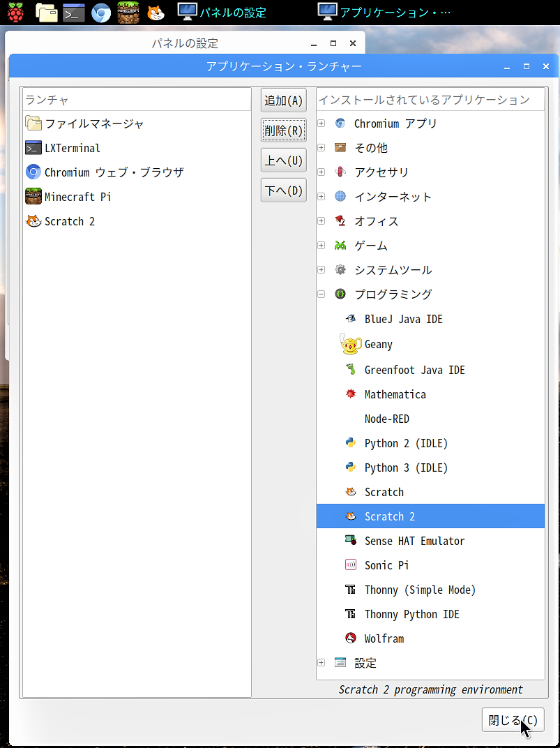Select Minecraft Pi icon in launcher list
Screen dimensions: 560x748
tap(33, 197)
